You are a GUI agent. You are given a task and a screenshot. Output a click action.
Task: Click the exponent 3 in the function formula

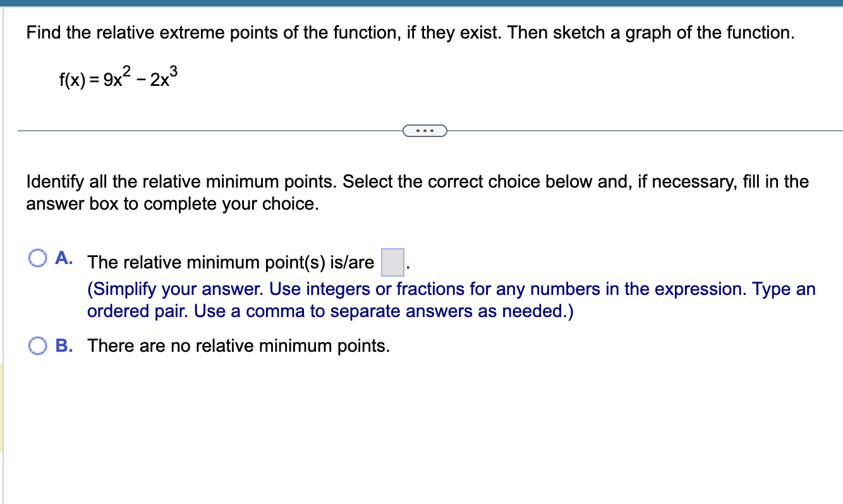pos(173,70)
